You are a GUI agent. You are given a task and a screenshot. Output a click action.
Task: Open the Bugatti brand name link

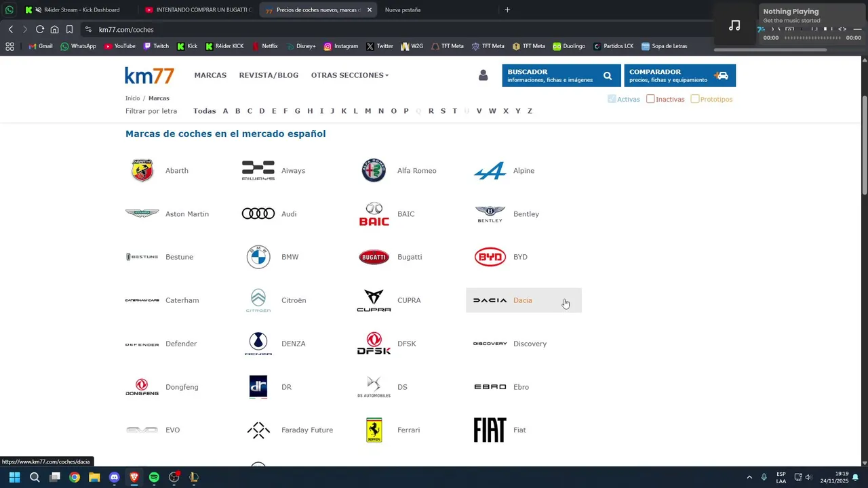410,257
